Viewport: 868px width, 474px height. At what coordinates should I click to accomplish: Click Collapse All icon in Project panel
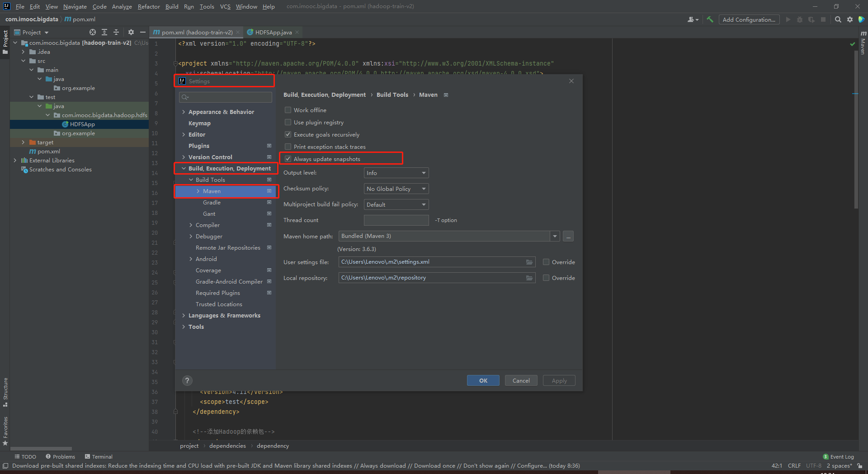point(116,32)
